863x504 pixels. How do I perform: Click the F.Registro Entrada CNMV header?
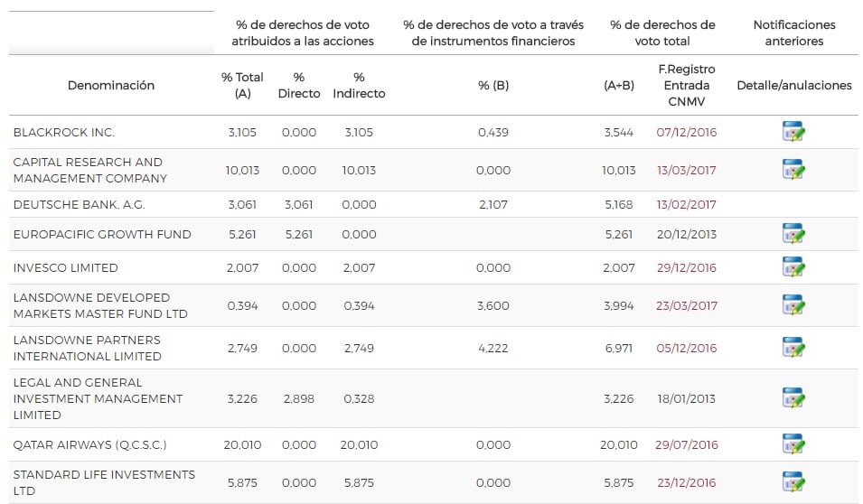[x=687, y=86]
